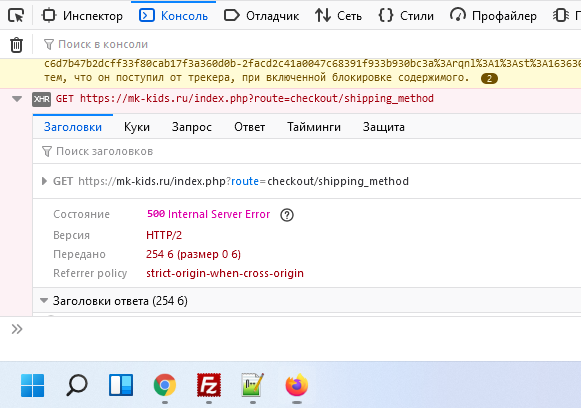Switch to Firefox on taskbar
This screenshot has width=581, height=408.
click(297, 385)
